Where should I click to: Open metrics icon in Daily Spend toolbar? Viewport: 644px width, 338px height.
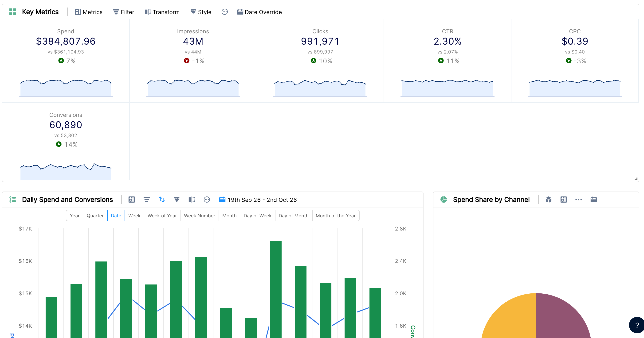tap(131, 200)
